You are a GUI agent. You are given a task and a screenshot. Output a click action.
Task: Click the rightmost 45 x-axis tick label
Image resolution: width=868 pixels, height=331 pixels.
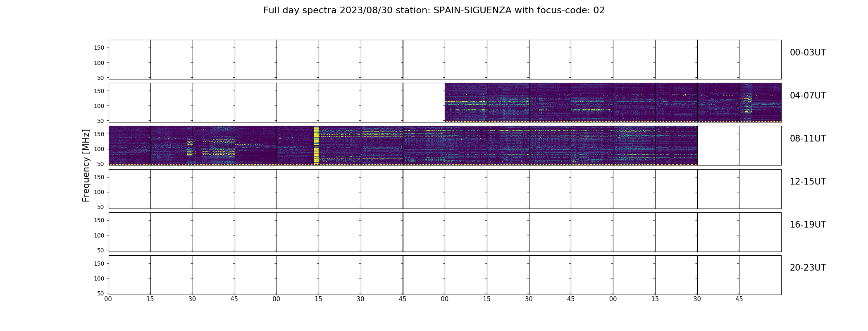(739, 299)
